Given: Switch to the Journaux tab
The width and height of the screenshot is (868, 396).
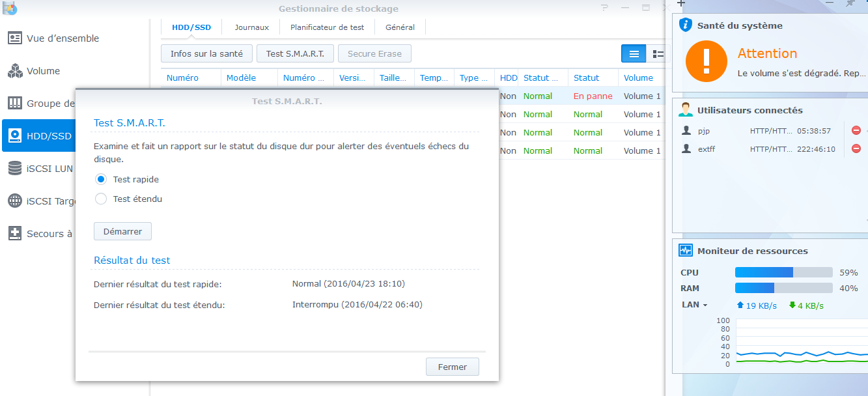Looking at the screenshot, I should [251, 27].
